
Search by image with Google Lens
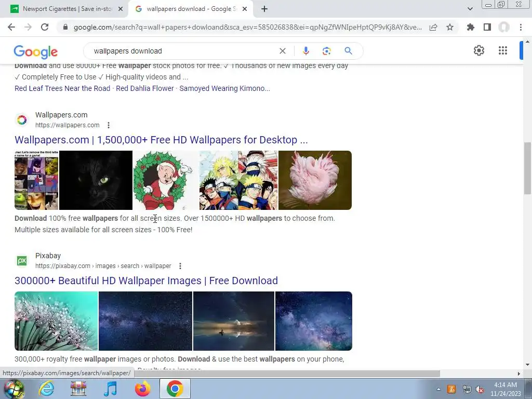click(x=326, y=51)
